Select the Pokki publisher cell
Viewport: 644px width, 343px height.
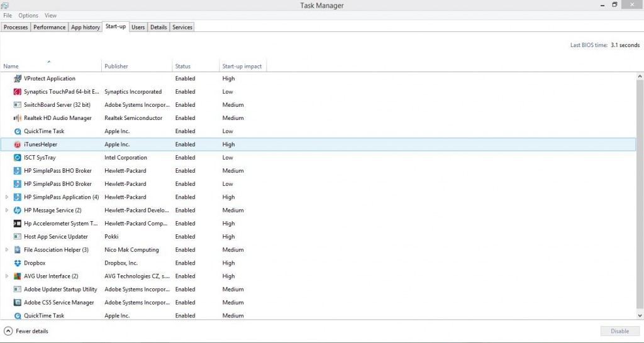111,236
